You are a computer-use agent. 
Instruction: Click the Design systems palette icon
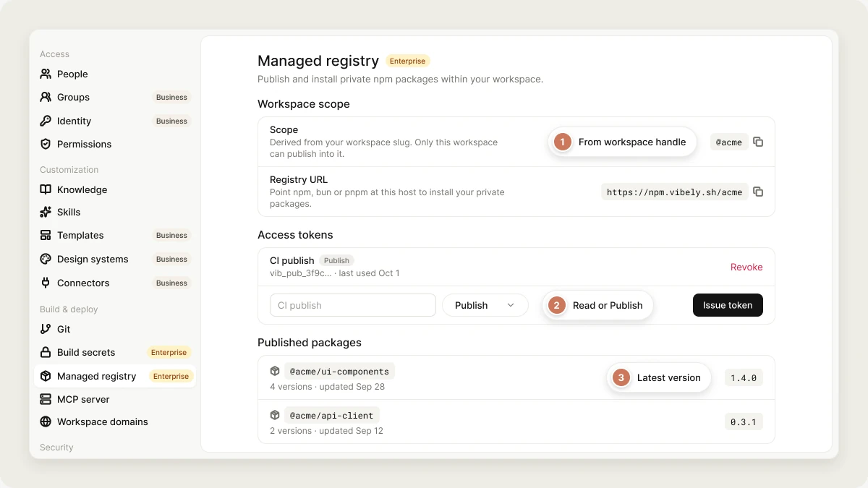click(x=46, y=259)
